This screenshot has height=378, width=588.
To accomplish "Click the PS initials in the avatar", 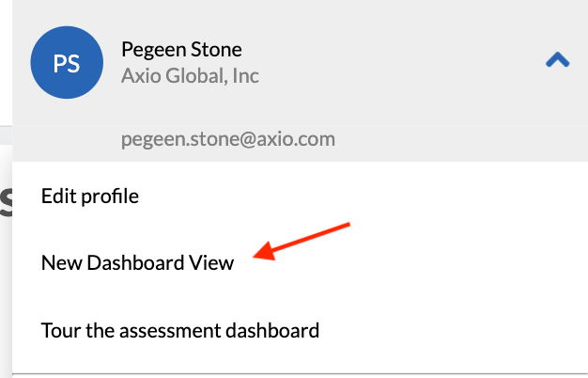I will [x=67, y=62].
